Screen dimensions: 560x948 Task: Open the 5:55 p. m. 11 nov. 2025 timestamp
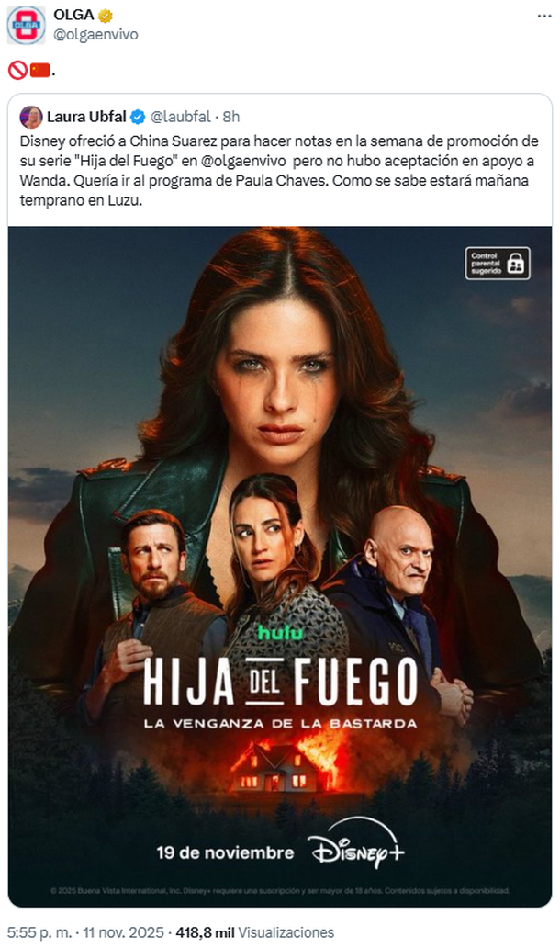click(x=85, y=932)
